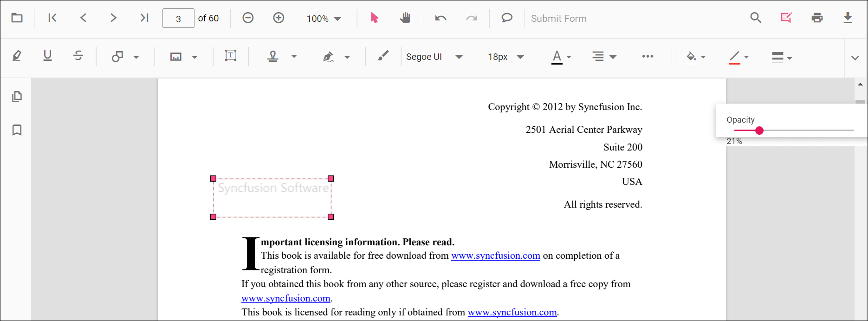Select the Free Text annotation tool

point(231,56)
